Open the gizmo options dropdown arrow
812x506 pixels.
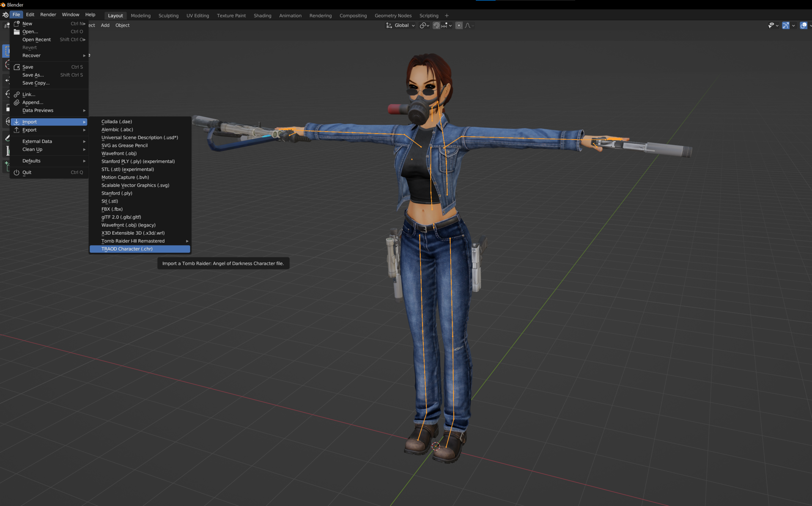[793, 25]
